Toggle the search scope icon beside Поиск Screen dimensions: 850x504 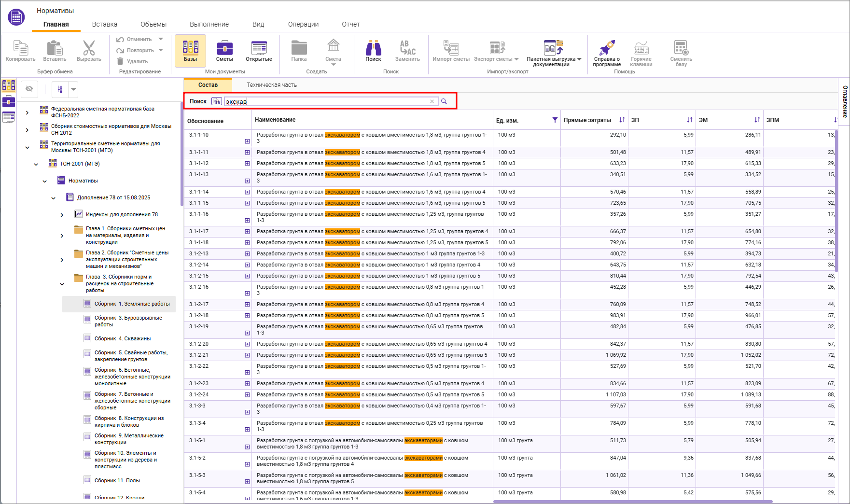point(217,101)
